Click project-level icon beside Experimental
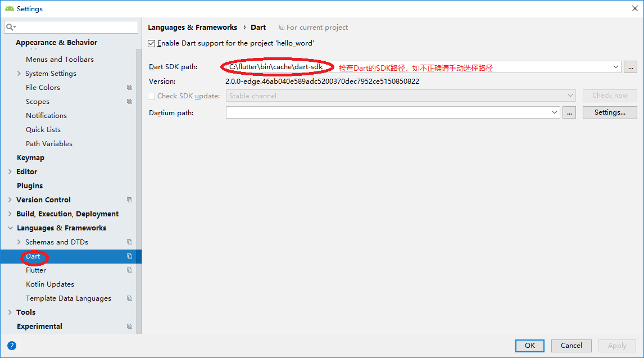644x358 pixels. (x=129, y=327)
